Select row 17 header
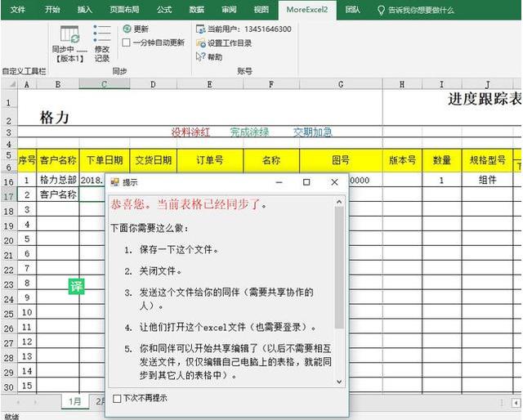The width and height of the screenshot is (523, 420). pyautogui.click(x=9, y=196)
